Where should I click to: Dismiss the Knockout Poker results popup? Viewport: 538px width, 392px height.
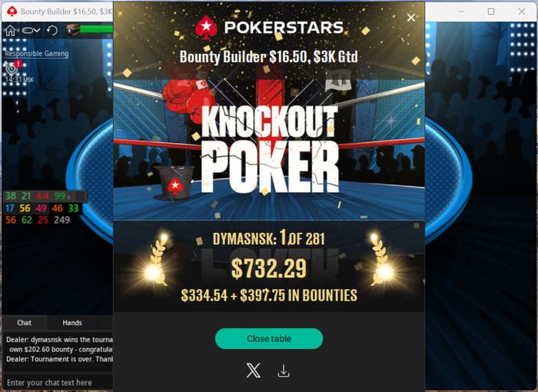pyautogui.click(x=410, y=18)
